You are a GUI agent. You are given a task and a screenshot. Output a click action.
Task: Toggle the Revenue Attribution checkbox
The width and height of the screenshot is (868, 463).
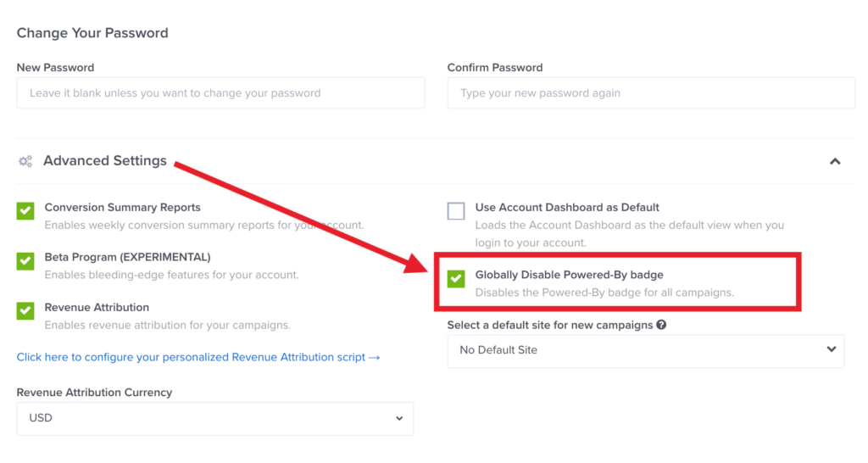coord(25,311)
